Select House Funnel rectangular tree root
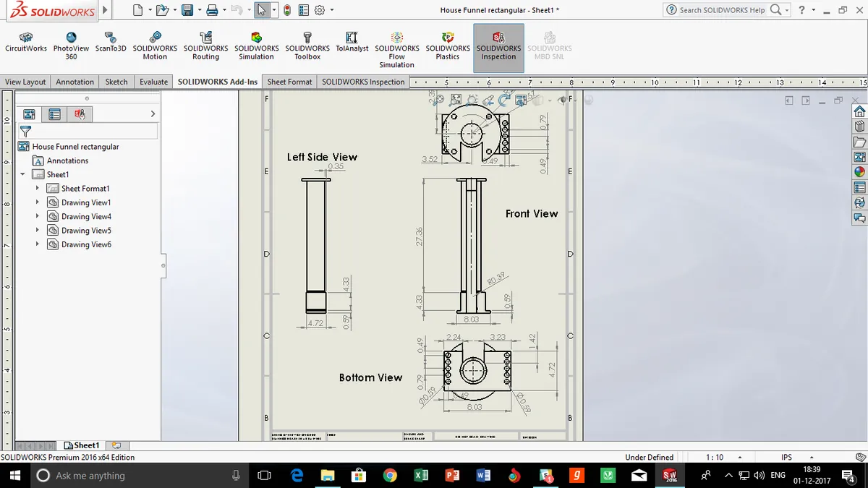 (75, 146)
